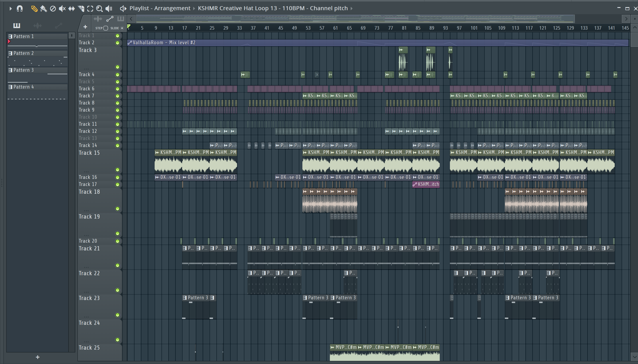Open menu of first Pattern 3 clip on Track 23
Image resolution: width=638 pixels, height=364 pixels.
pyautogui.click(x=185, y=298)
